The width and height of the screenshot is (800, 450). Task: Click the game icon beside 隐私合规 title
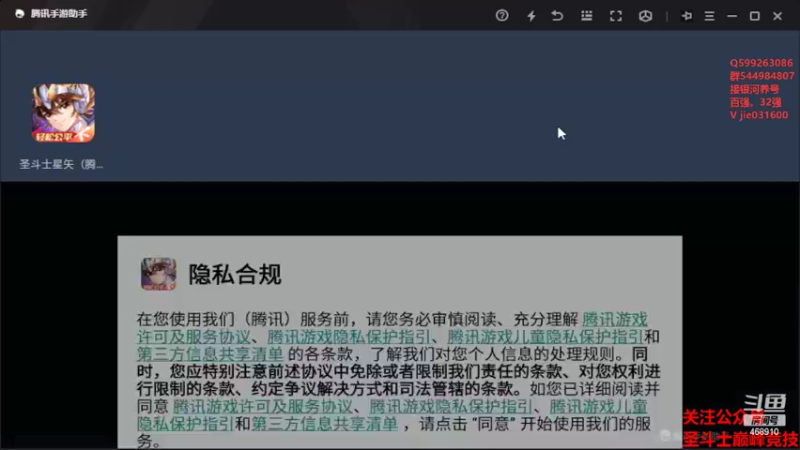(x=159, y=274)
